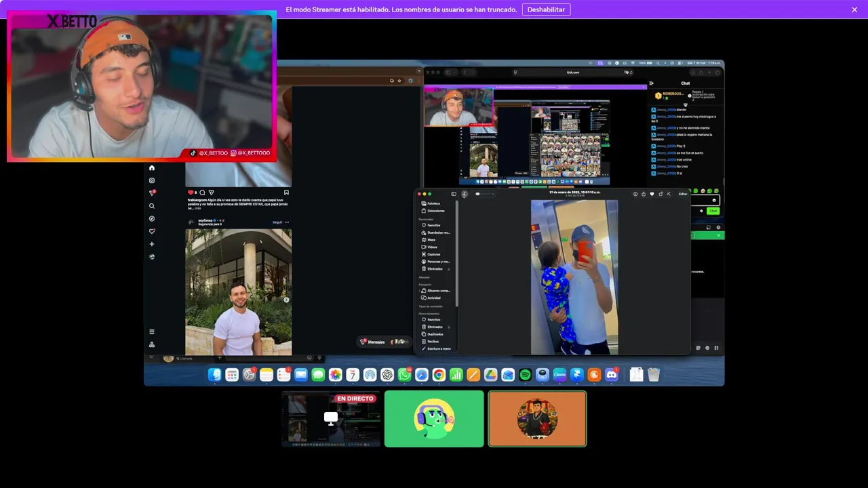This screenshot has height=488, width=868.
Task: Open Launchpad from the Dock
Action: pyautogui.click(x=232, y=375)
